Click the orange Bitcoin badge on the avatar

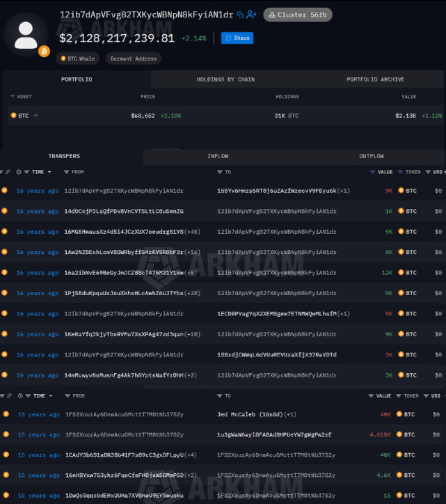pos(45,52)
